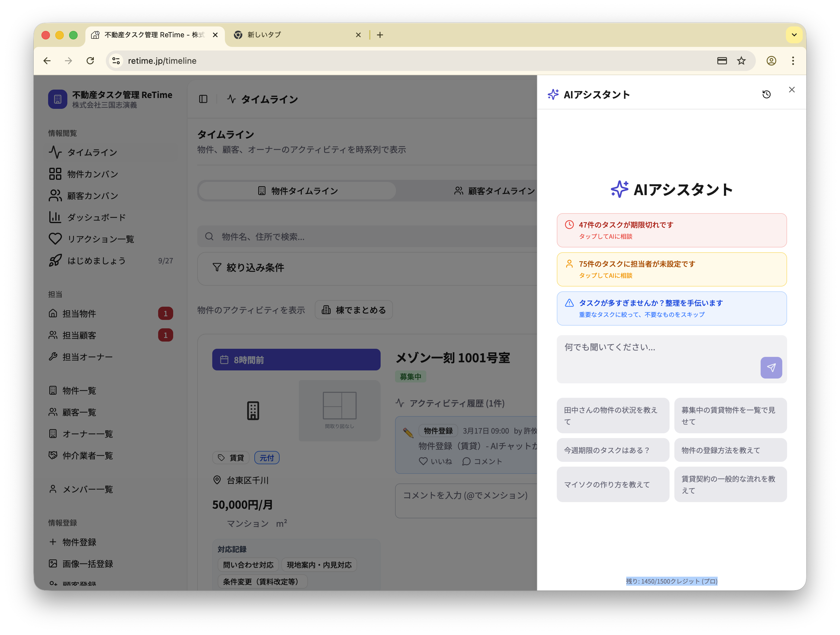This screenshot has height=635, width=840.
Task: Open the 仲介業者一覧 list
Action: coord(88,456)
